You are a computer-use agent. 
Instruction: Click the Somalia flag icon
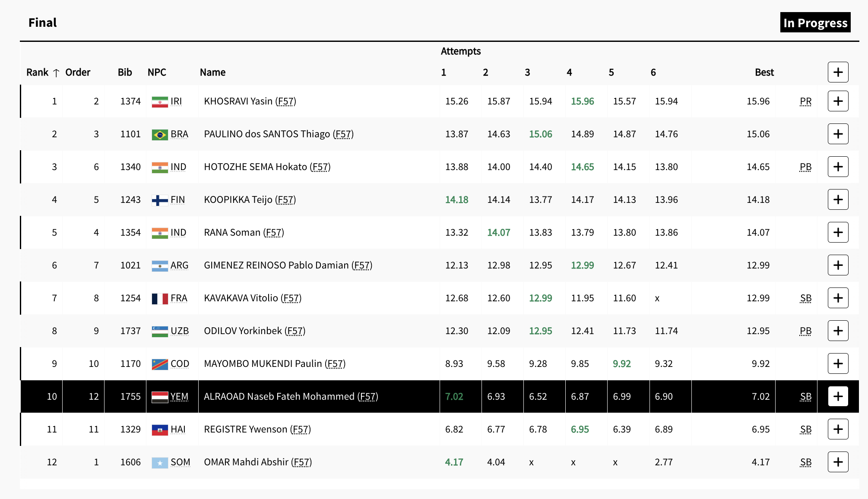[160, 463]
